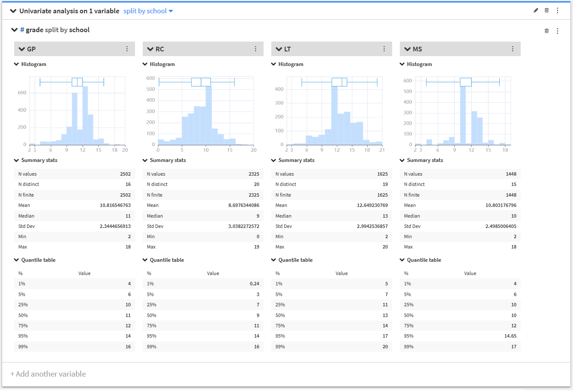The image size is (573, 392).
Task: Collapse the Summary stats section under LT
Action: click(x=273, y=160)
